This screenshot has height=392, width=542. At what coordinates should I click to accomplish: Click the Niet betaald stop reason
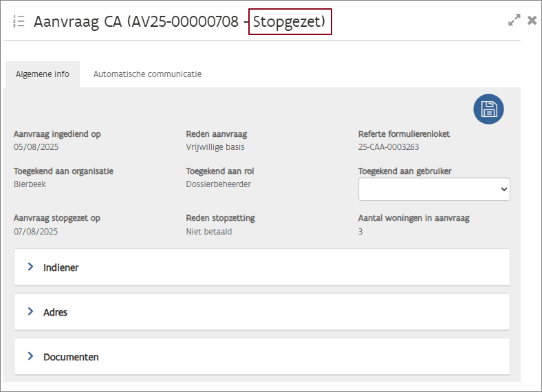[x=209, y=232]
